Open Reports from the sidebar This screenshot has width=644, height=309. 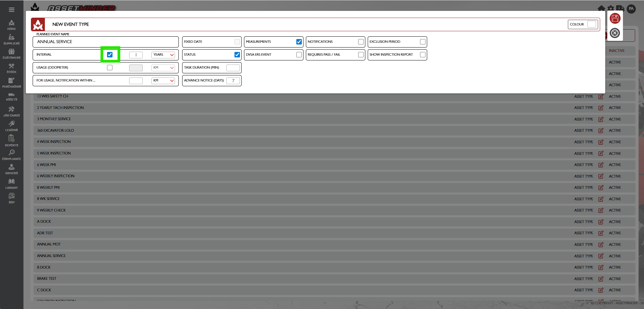pos(12,140)
